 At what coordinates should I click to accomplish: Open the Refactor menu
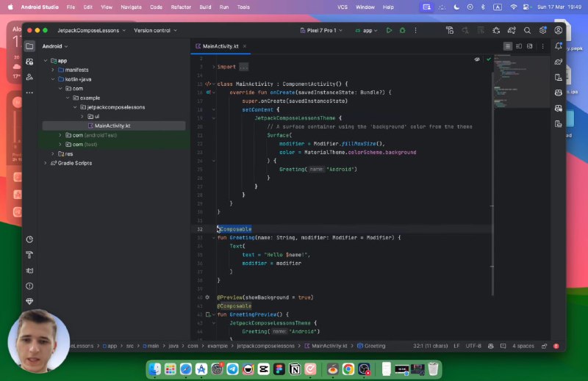click(x=181, y=7)
